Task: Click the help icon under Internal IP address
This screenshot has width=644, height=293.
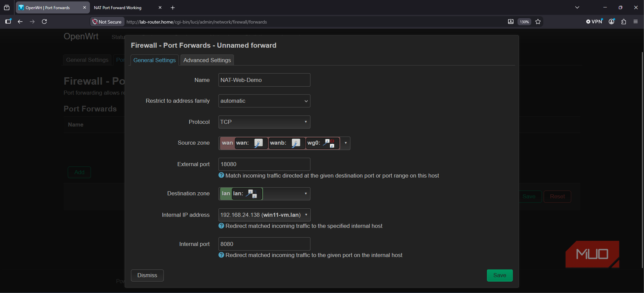Action: (x=221, y=226)
